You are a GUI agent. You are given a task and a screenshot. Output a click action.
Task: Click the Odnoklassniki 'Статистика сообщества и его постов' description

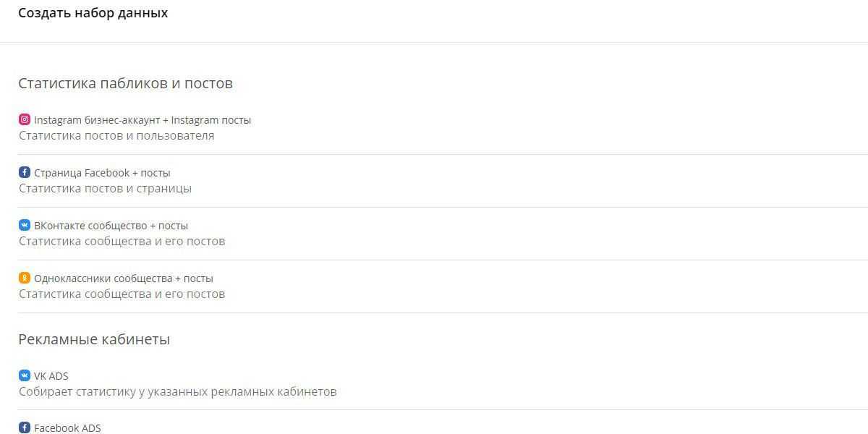point(122,294)
